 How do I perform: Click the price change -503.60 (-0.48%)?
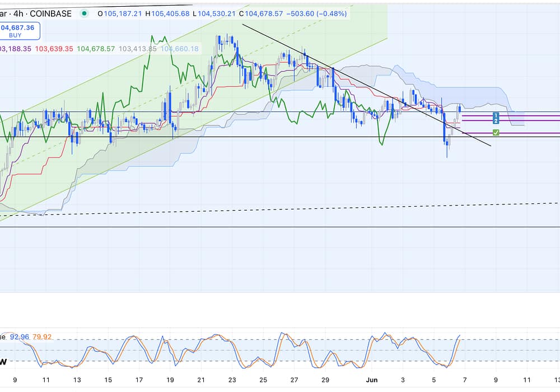[x=316, y=13]
